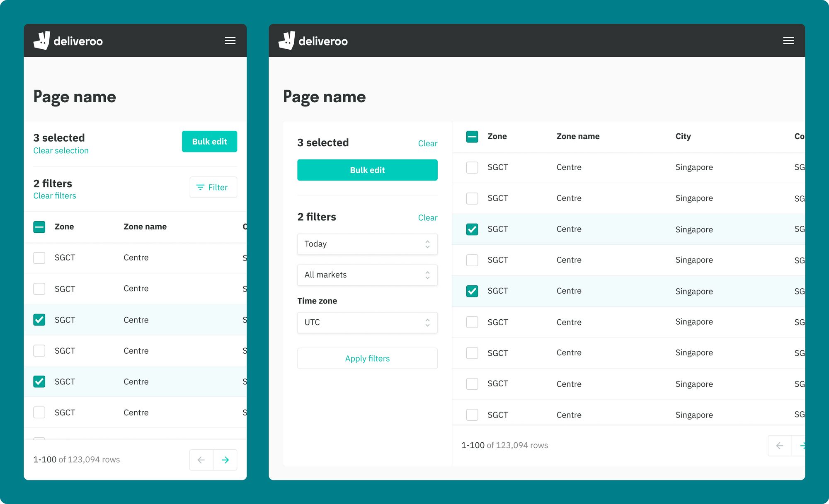Uncheck third SGCT row checkbox in mobile table
The width and height of the screenshot is (829, 504).
(x=39, y=320)
